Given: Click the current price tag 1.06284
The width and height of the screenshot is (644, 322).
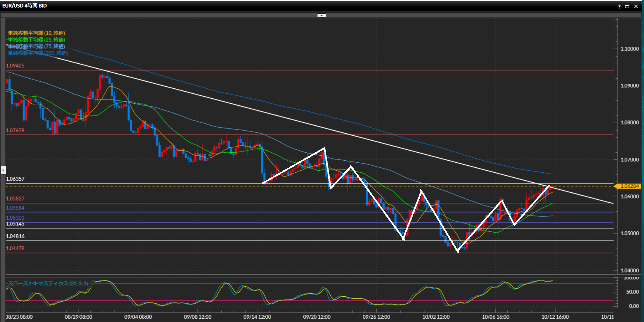Looking at the screenshot, I should 629,186.
